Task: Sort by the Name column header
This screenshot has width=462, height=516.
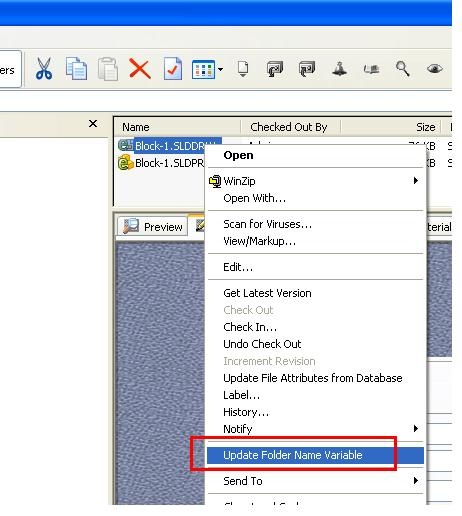Action: pos(177,127)
